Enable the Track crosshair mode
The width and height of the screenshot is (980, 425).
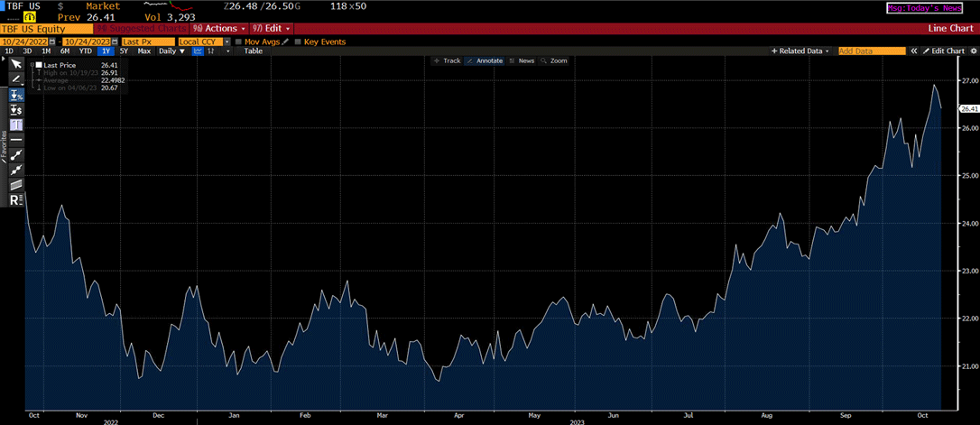point(447,60)
